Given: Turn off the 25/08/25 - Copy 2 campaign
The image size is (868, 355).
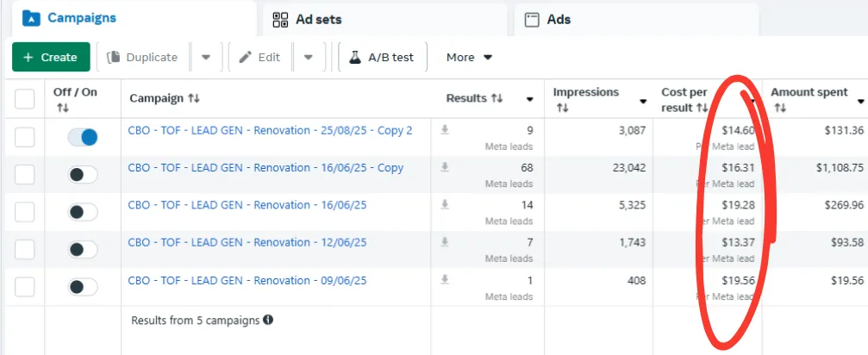Looking at the screenshot, I should coord(83,137).
